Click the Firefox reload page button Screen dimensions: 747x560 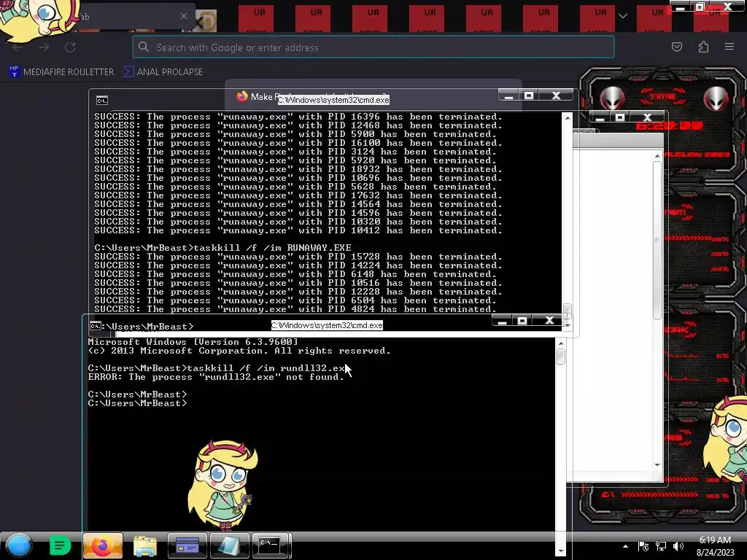tap(70, 47)
